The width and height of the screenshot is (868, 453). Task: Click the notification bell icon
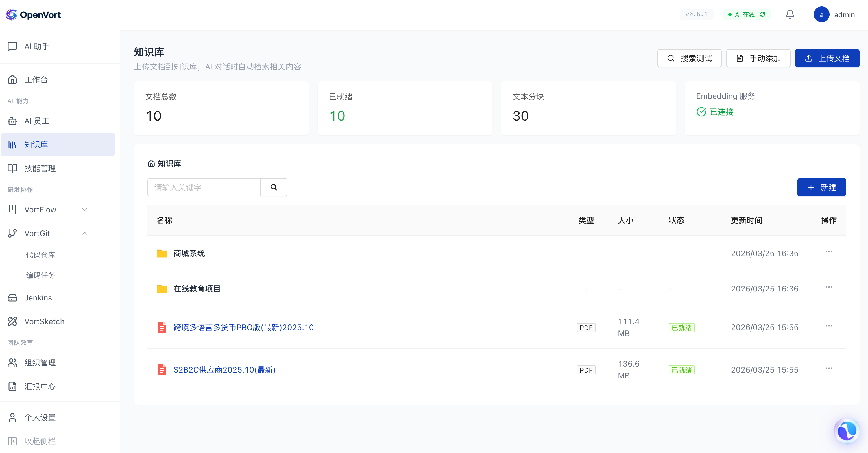[790, 14]
